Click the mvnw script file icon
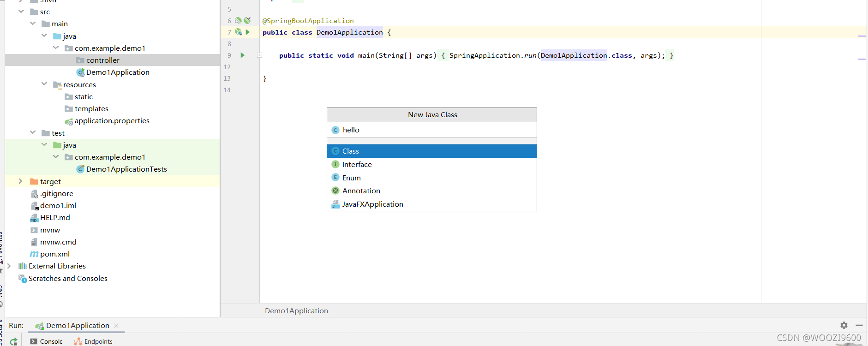868x346 pixels. (34, 230)
